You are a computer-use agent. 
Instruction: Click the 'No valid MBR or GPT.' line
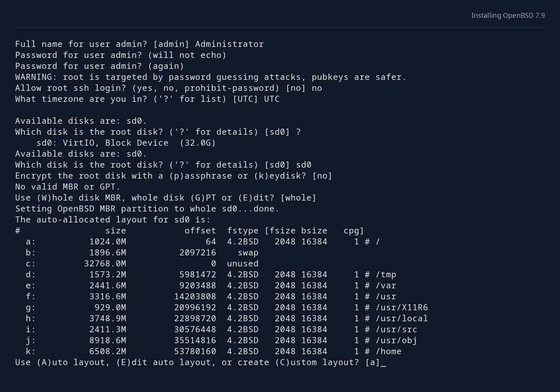[68, 187]
